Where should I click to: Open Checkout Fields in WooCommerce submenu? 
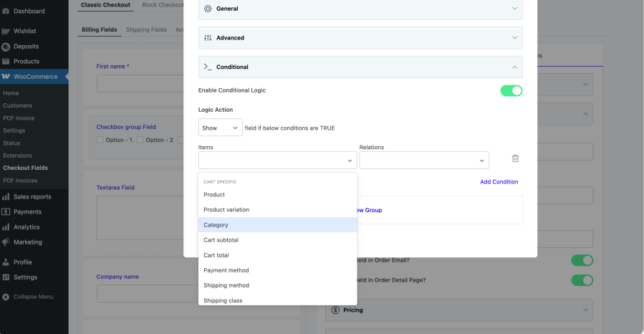[x=26, y=168]
